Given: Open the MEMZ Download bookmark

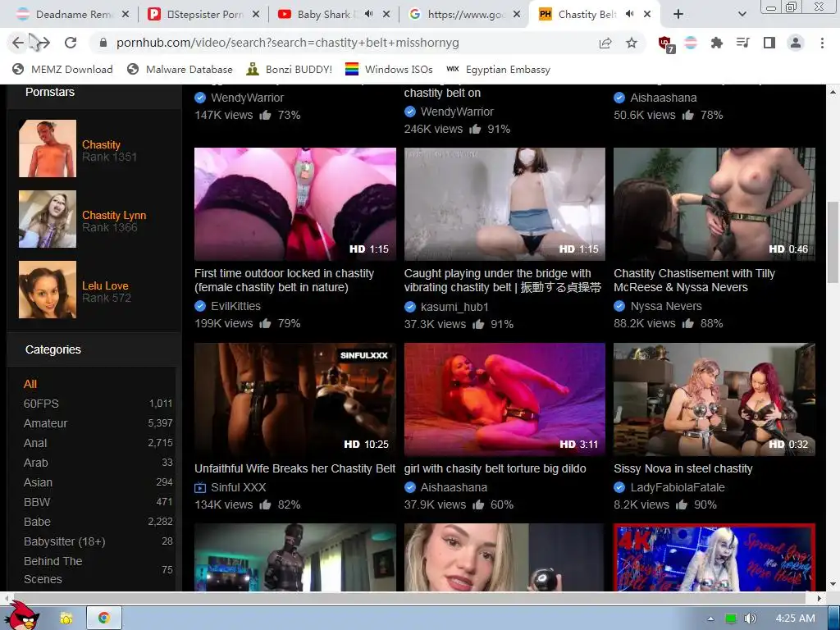Looking at the screenshot, I should (62, 69).
